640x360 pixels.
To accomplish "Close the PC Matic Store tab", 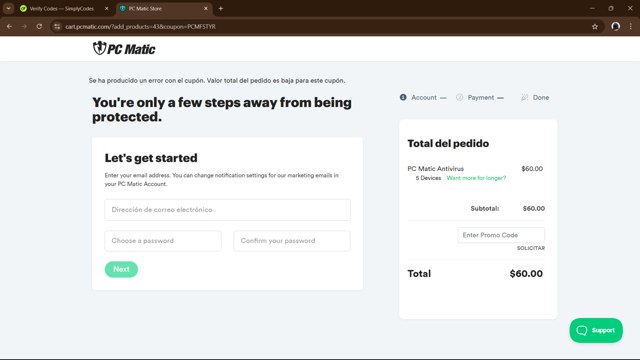I will (206, 8).
